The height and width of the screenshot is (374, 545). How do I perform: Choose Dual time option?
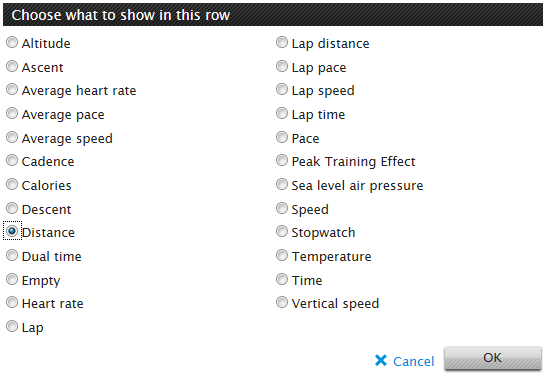point(12,255)
